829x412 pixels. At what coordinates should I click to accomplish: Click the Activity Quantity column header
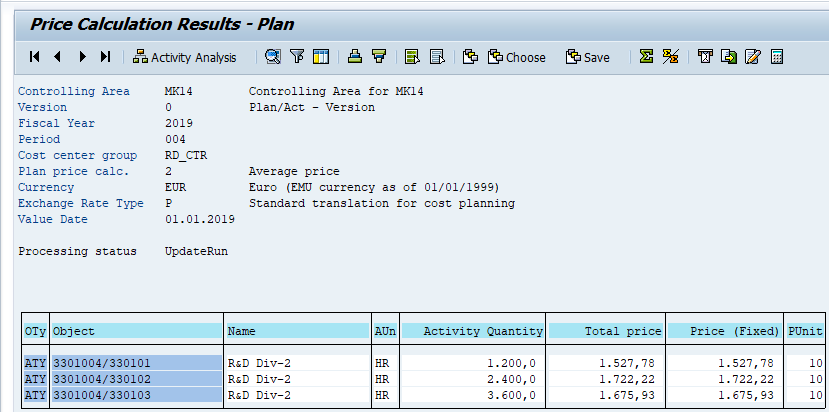473,331
